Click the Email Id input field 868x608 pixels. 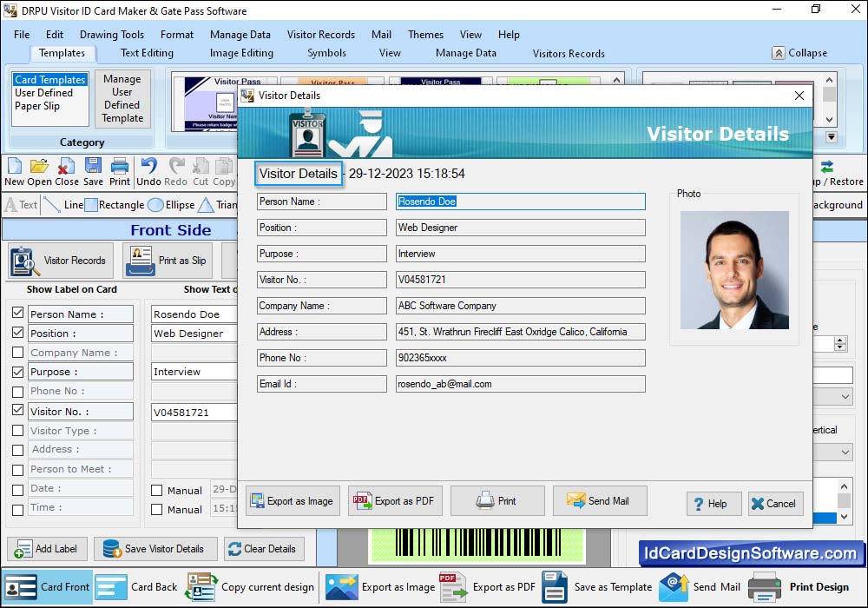(520, 384)
